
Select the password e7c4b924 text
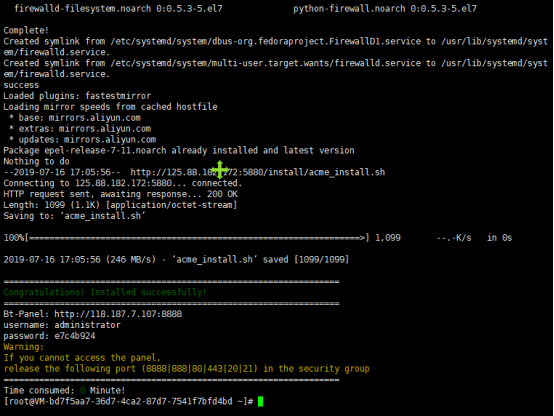(75, 336)
